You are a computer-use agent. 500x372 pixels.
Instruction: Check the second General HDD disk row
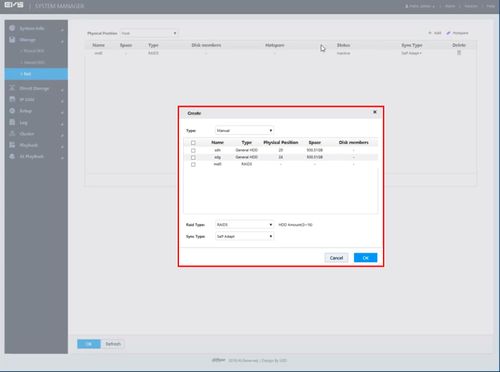point(193,157)
